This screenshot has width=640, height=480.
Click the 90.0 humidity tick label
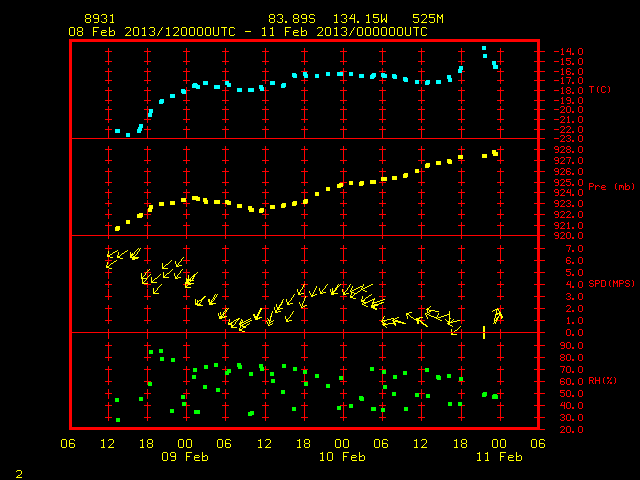point(571,346)
